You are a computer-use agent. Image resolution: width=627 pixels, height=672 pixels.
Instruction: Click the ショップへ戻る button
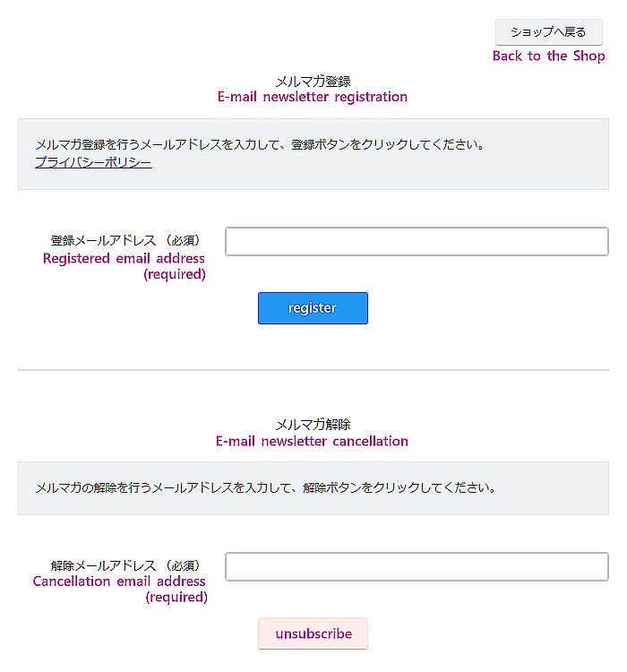(x=548, y=32)
